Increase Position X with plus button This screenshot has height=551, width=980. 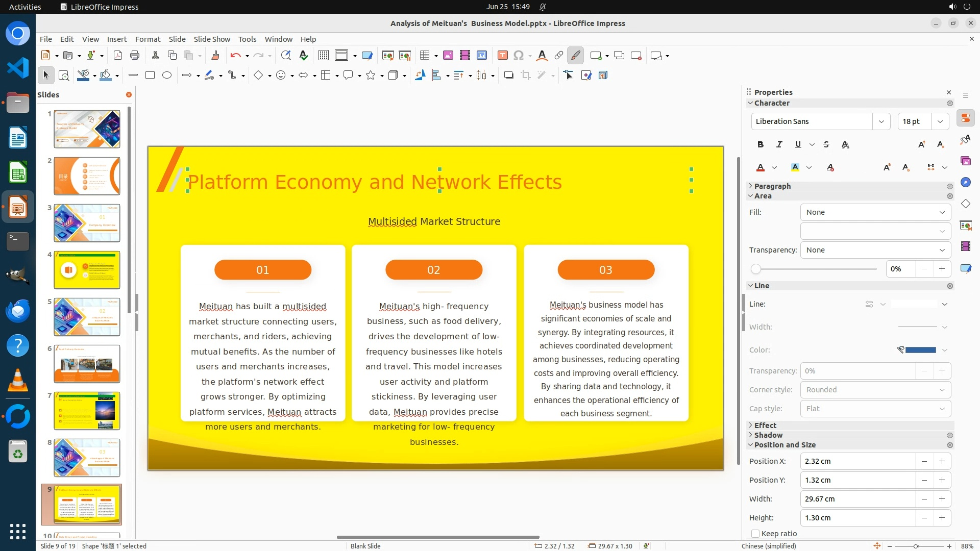(942, 461)
